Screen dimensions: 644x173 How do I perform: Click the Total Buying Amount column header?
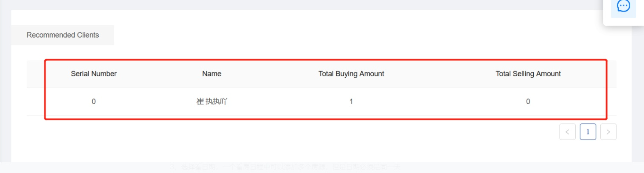coord(351,74)
